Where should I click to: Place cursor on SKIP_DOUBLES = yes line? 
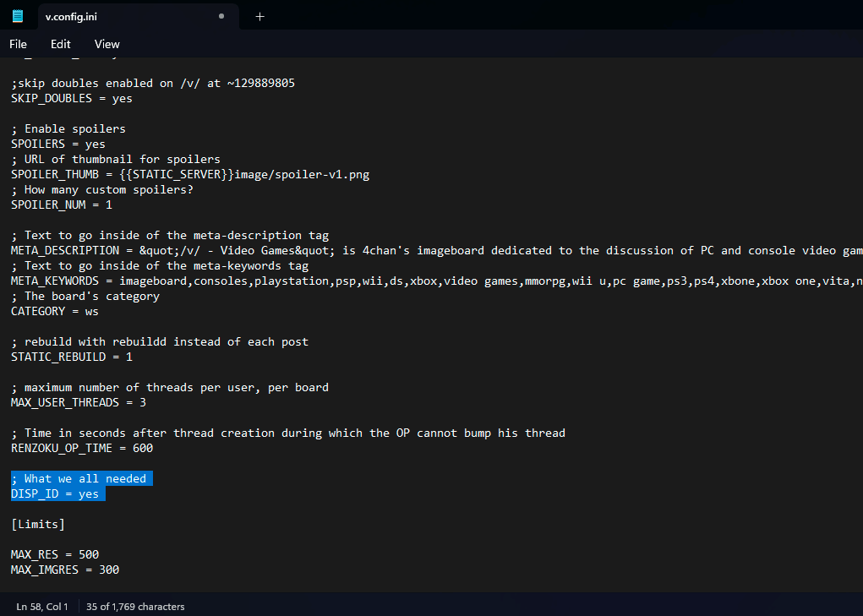coord(72,98)
